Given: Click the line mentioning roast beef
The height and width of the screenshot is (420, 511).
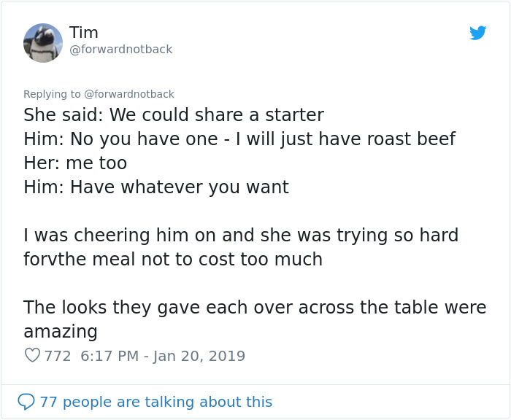Looking at the screenshot, I should click(x=239, y=139).
